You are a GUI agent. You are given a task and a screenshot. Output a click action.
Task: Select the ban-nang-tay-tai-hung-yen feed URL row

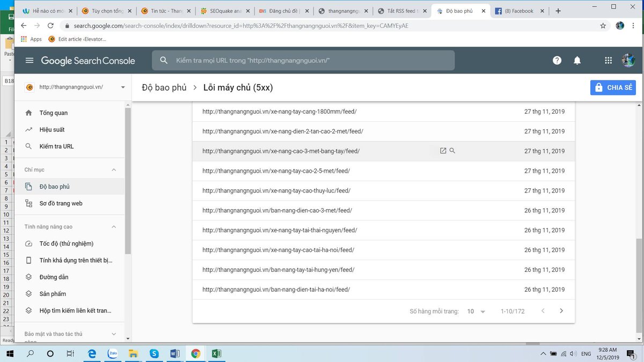point(383,270)
